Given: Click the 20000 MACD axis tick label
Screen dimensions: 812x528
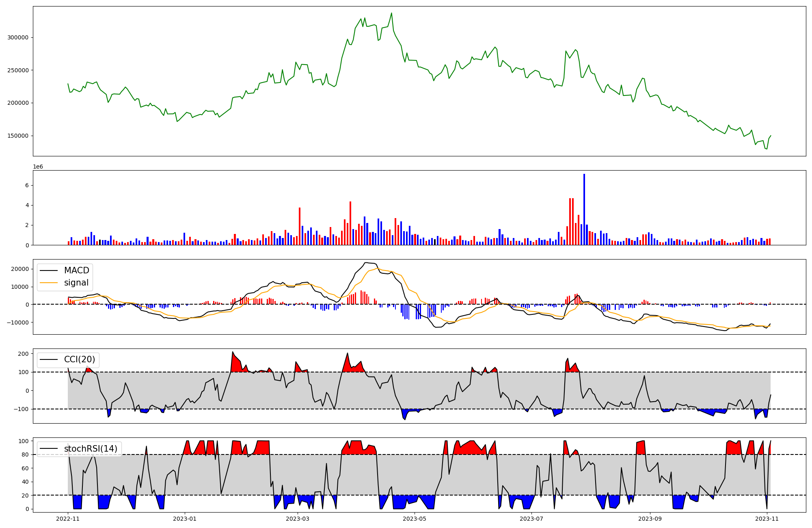Looking at the screenshot, I should (x=20, y=269).
